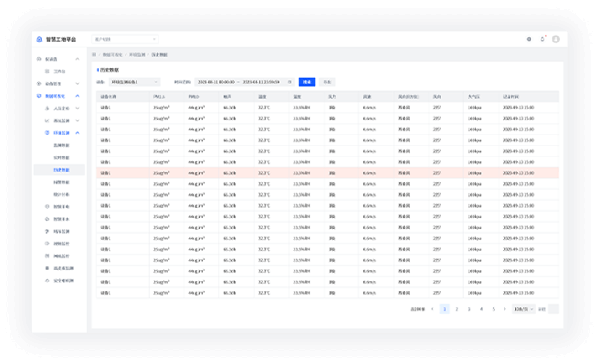Select the second submenu item under 环境监测
The height and width of the screenshot is (364, 599).
[x=62, y=158]
